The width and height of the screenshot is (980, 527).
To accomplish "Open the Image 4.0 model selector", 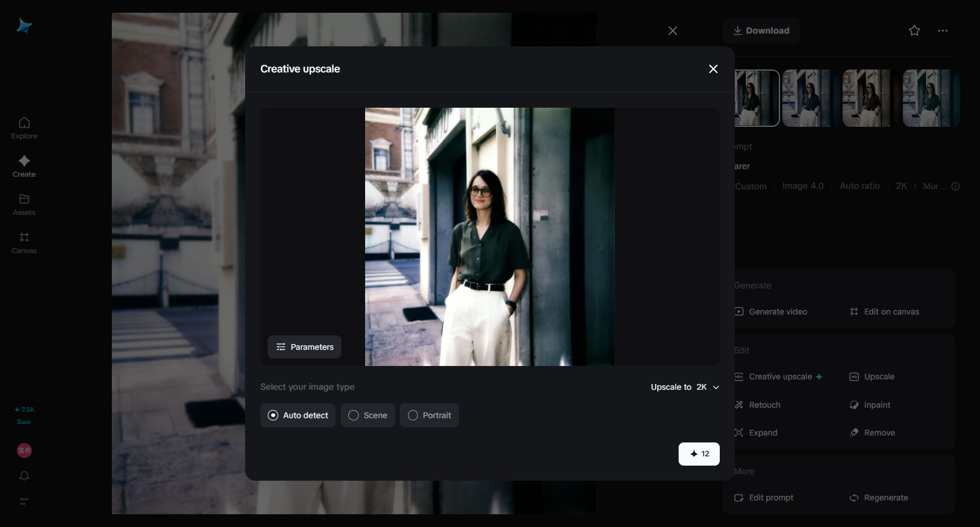I will (803, 186).
